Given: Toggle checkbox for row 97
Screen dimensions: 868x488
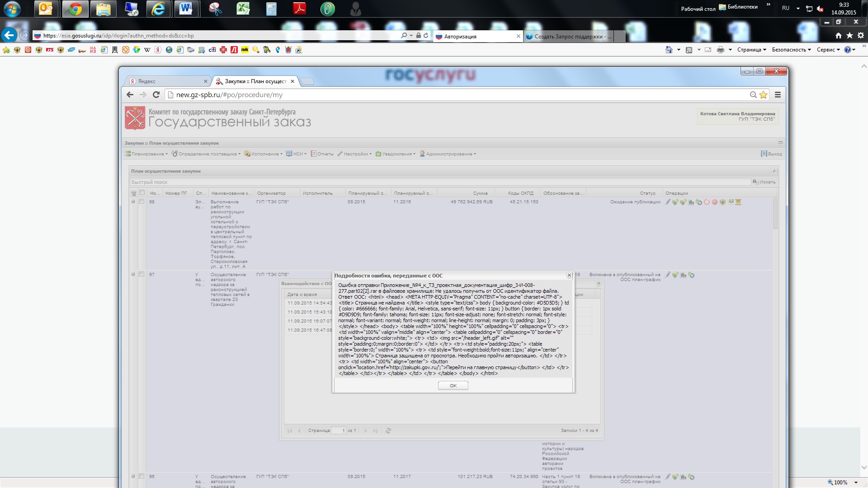Looking at the screenshot, I should coord(142,274).
